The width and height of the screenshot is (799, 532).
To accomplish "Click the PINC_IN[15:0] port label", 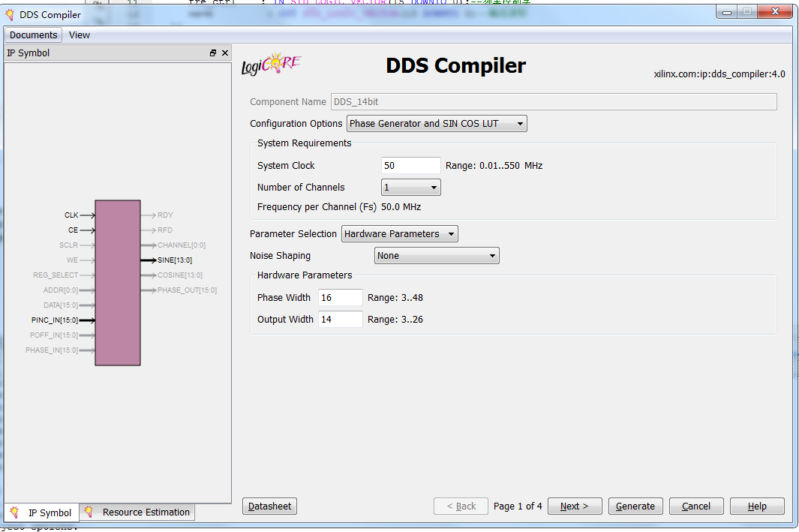I will [55, 320].
